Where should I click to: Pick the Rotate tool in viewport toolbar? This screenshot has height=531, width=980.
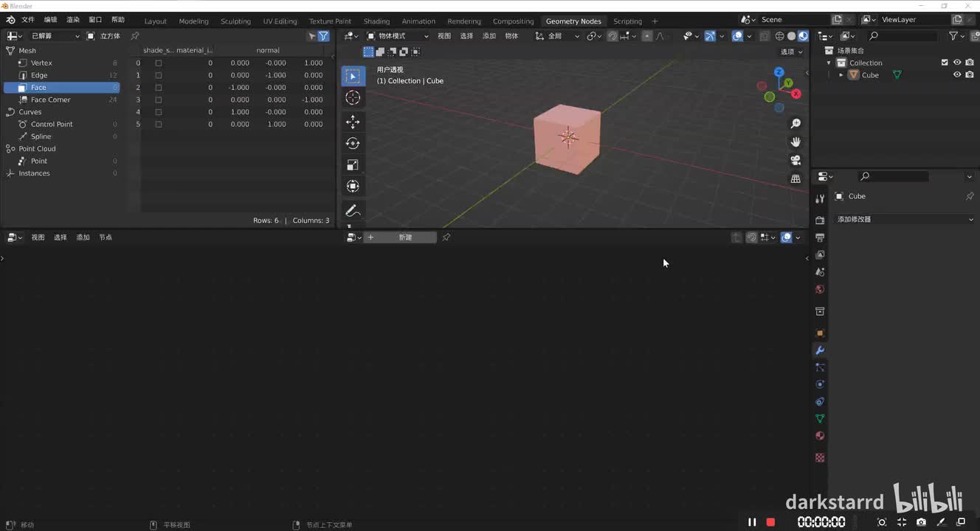coord(353,143)
